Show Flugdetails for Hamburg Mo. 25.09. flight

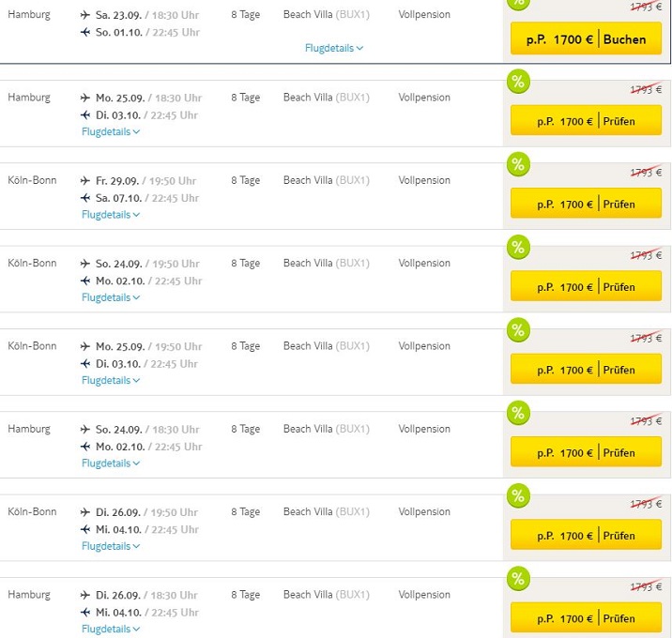pos(110,132)
